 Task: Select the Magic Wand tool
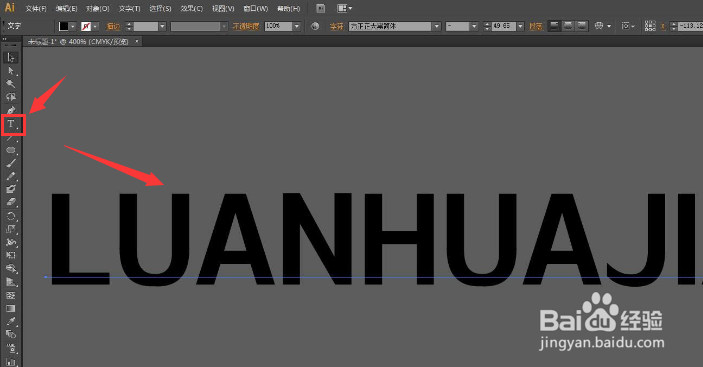pyautogui.click(x=11, y=84)
